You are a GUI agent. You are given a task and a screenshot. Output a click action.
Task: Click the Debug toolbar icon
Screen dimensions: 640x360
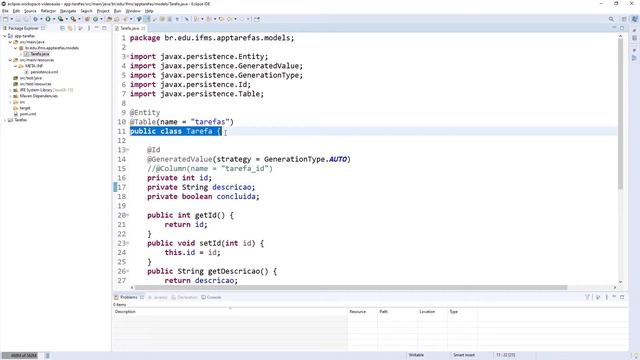[x=36, y=19]
